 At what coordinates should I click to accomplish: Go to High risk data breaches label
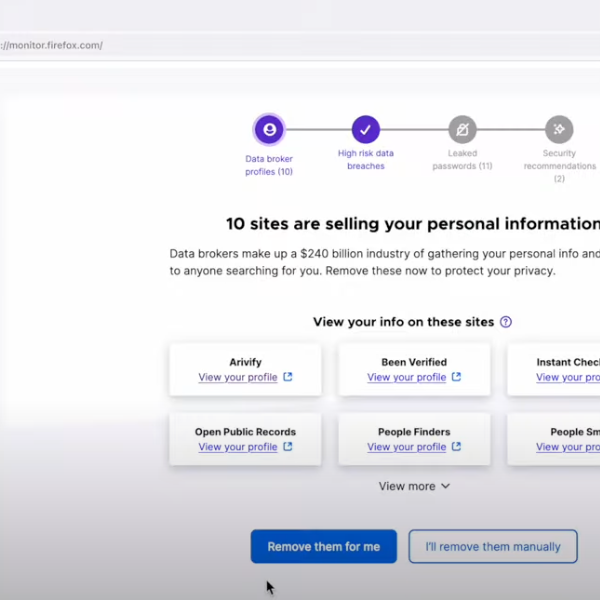pyautogui.click(x=366, y=159)
